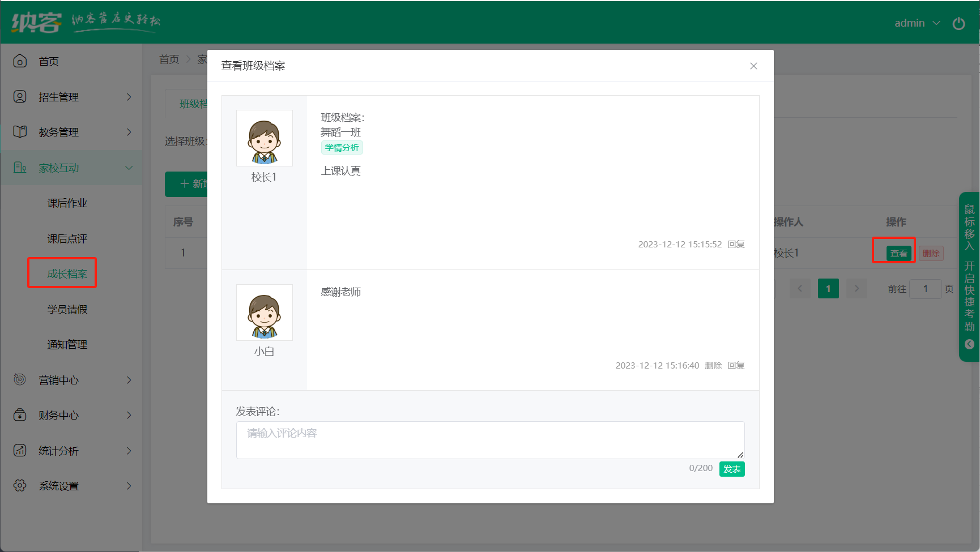The width and height of the screenshot is (980, 552).
Task: Delete 小白's comment via 删除
Action: pyautogui.click(x=713, y=365)
